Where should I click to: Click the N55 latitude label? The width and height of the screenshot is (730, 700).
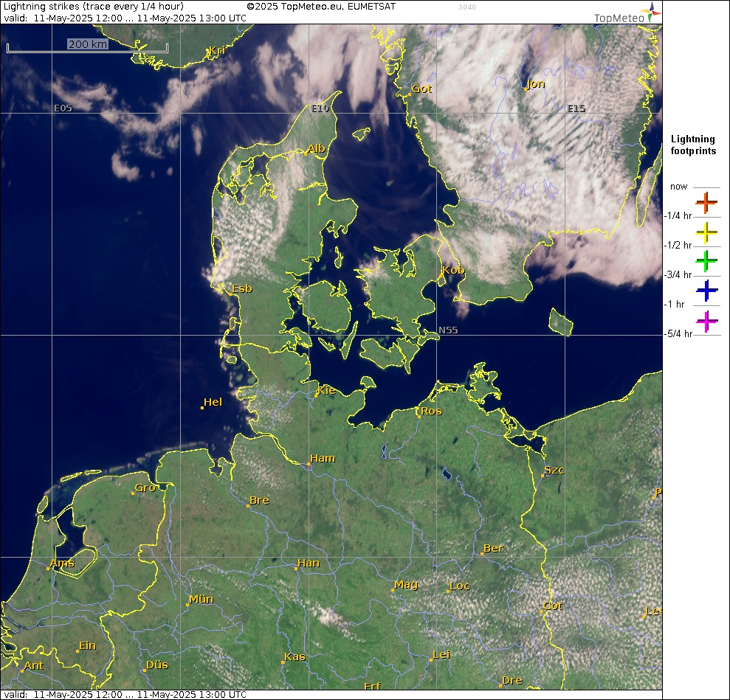448,330
